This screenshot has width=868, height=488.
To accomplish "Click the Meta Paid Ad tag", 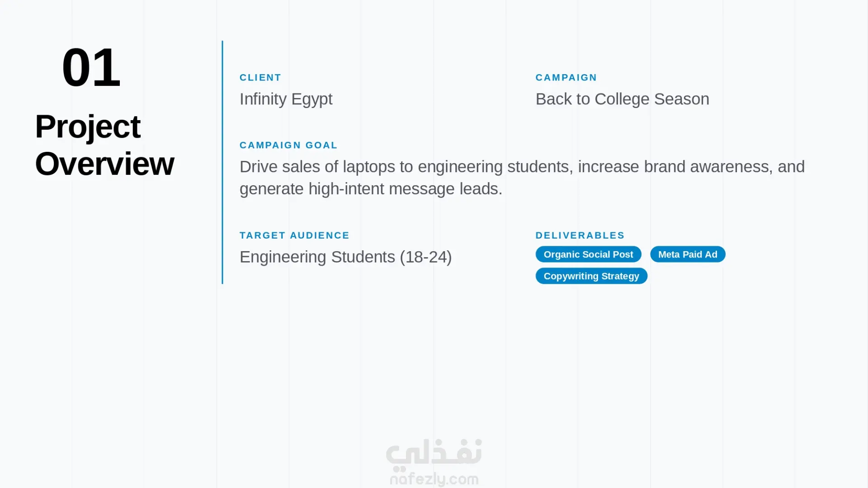I will point(688,254).
